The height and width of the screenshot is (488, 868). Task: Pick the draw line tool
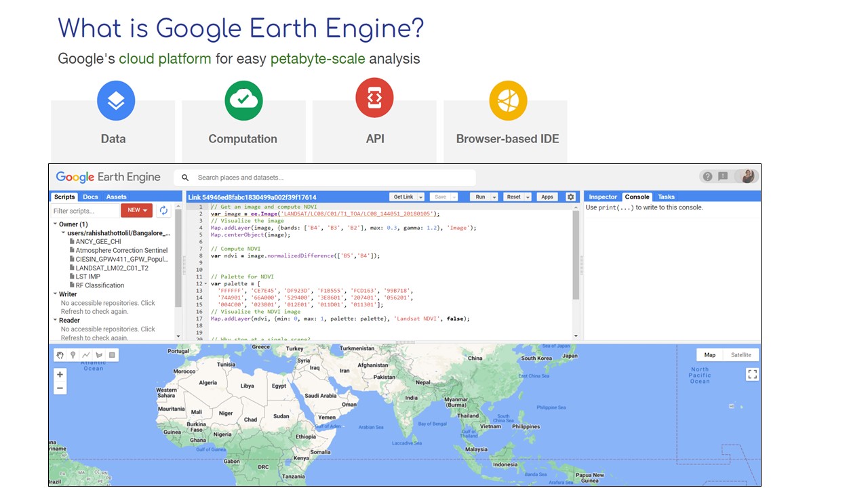click(86, 354)
